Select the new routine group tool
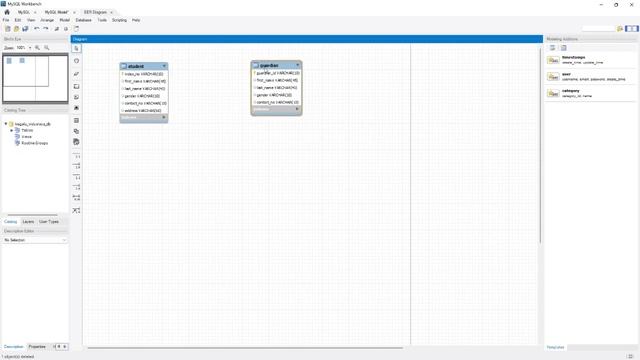This screenshot has height=360, width=640. tap(76, 142)
